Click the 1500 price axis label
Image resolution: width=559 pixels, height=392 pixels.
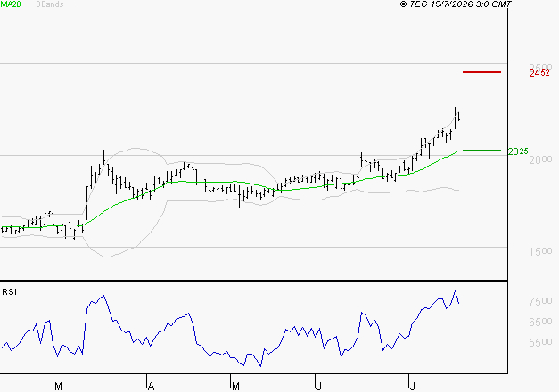[x=540, y=251]
